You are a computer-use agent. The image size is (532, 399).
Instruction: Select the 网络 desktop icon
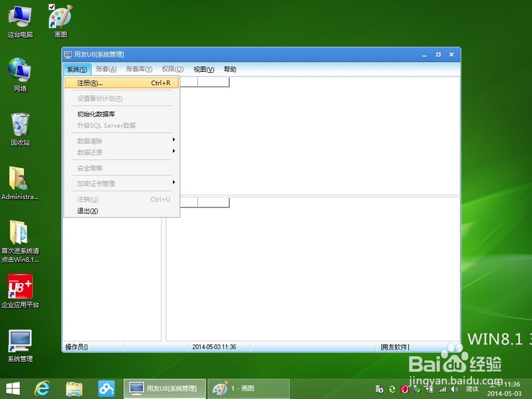(20, 74)
